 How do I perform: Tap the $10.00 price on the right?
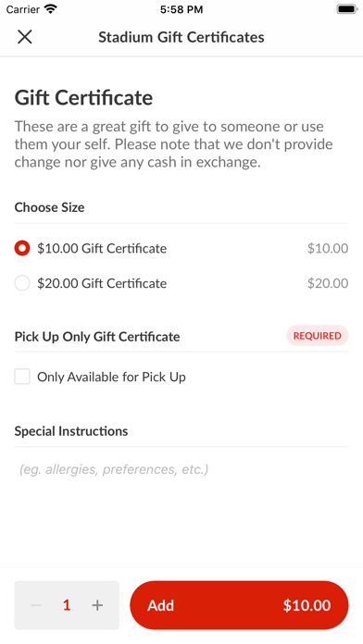(328, 249)
